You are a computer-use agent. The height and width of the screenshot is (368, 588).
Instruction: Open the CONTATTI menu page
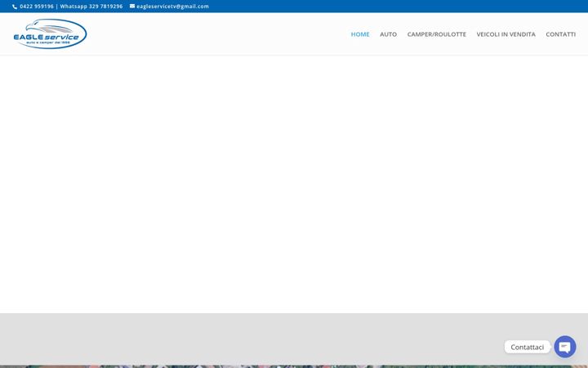pyautogui.click(x=560, y=34)
